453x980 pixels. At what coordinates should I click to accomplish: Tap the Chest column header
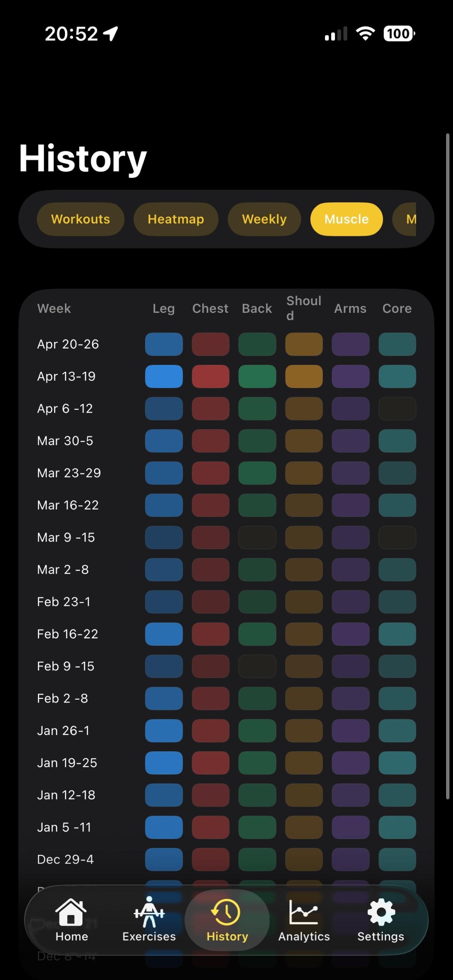click(210, 308)
